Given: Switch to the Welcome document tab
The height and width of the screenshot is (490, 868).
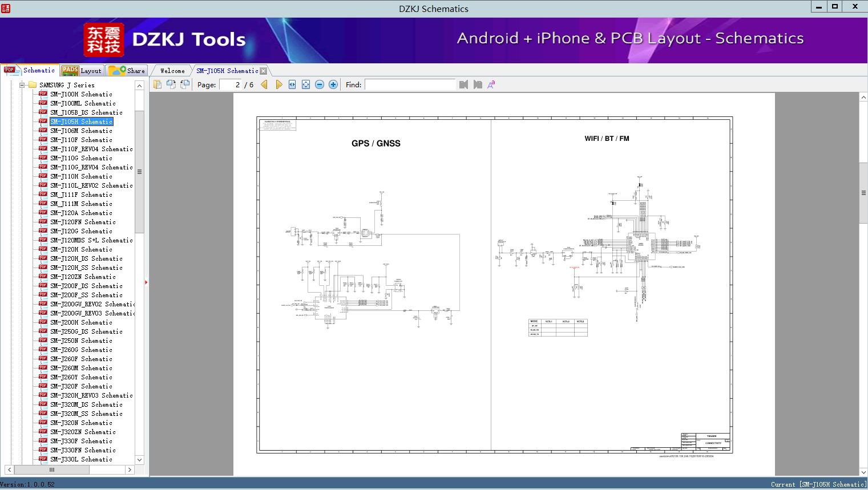Looking at the screenshot, I should coord(172,71).
